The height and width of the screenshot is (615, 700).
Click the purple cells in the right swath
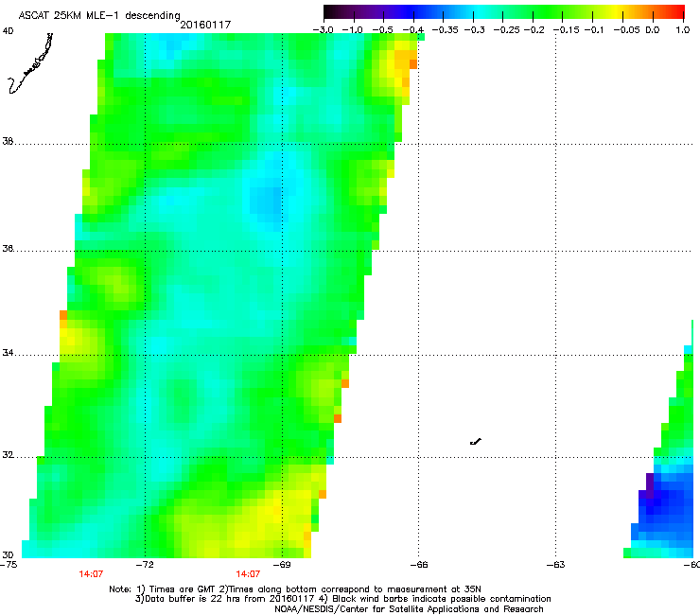[x=649, y=487]
